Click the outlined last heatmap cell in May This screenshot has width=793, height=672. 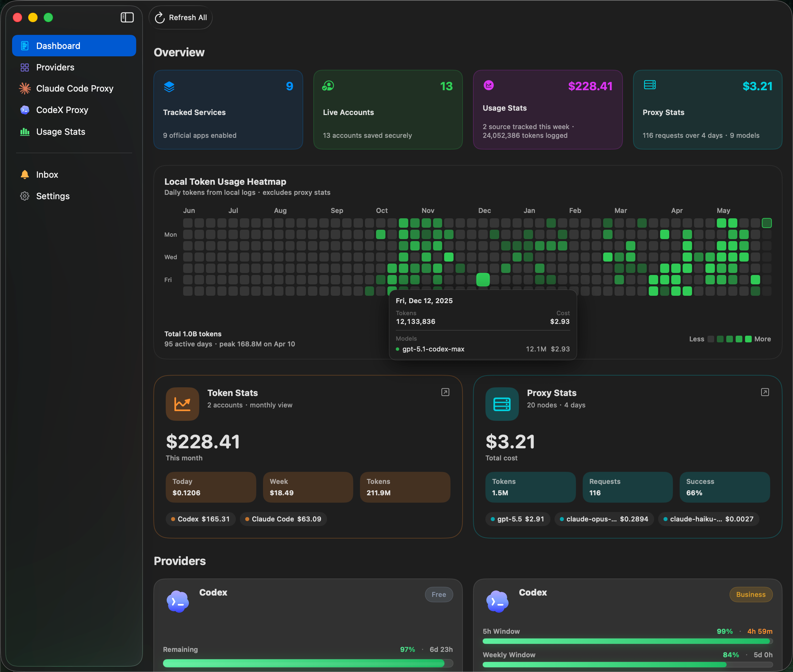coord(767,223)
